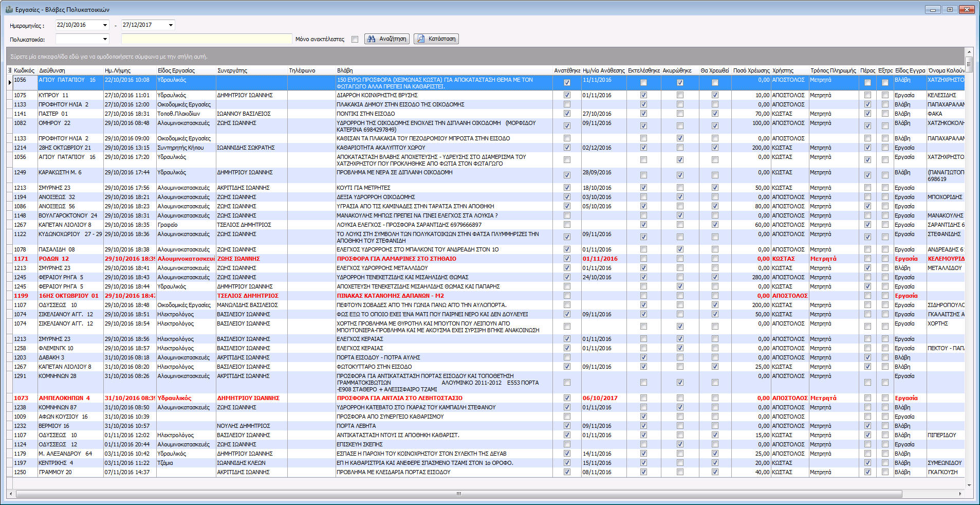Click the work type cell Τζάμια
Image resolution: width=980 pixels, height=505 pixels.
click(x=165, y=463)
